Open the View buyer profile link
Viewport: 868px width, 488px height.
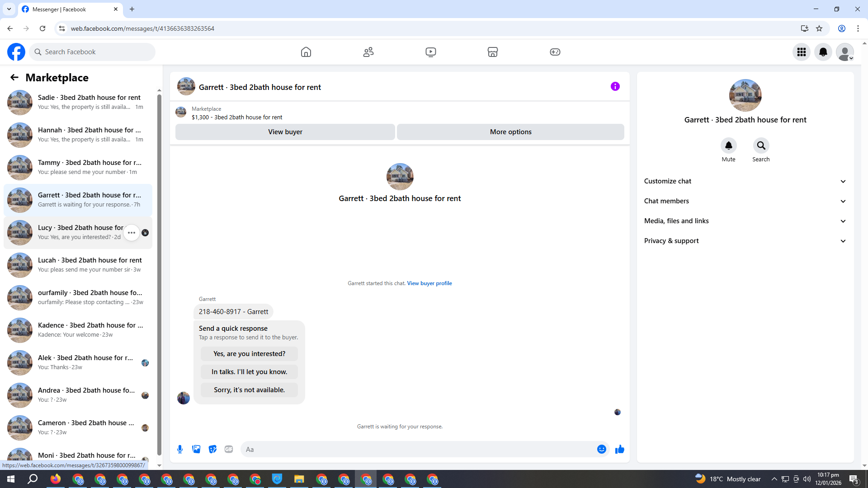coord(429,283)
